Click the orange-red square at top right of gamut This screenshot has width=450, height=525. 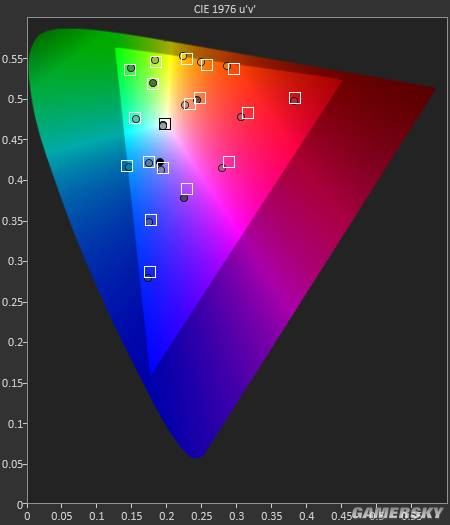click(x=234, y=69)
